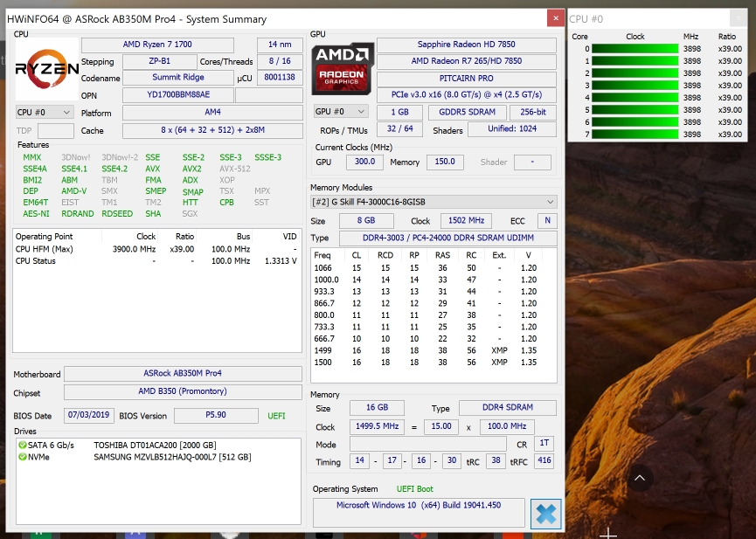Viewport: 756px width, 539px height.
Task: Click the AM4 platform field
Action: tap(212, 113)
